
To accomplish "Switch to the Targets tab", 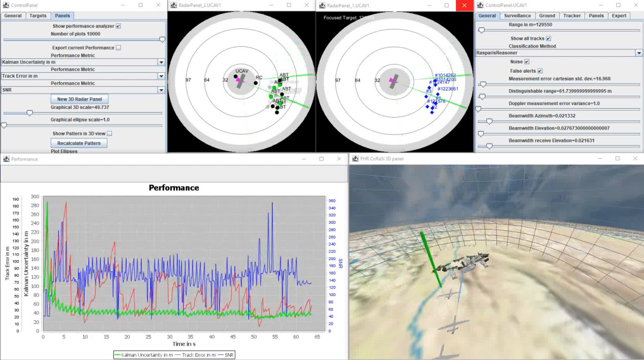I will pos(38,16).
